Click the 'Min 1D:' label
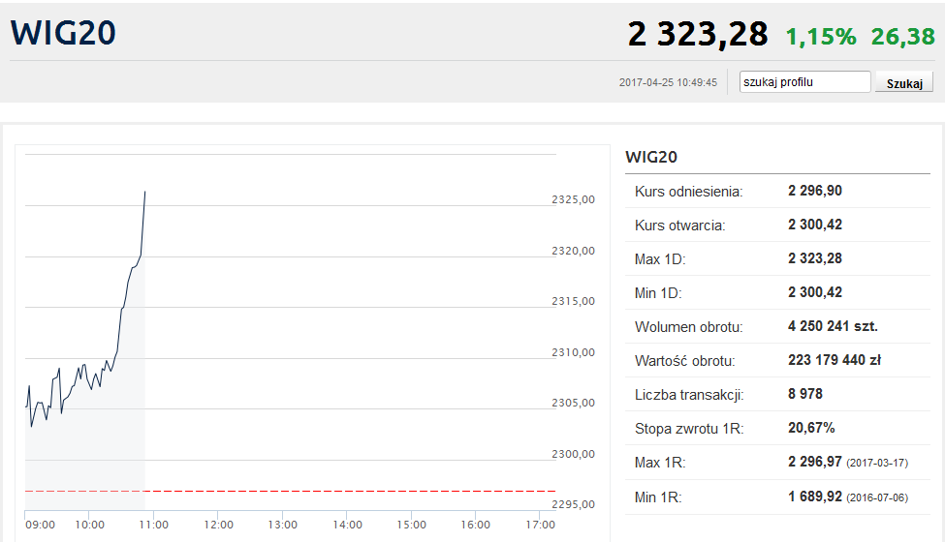945x542 pixels. (658, 293)
